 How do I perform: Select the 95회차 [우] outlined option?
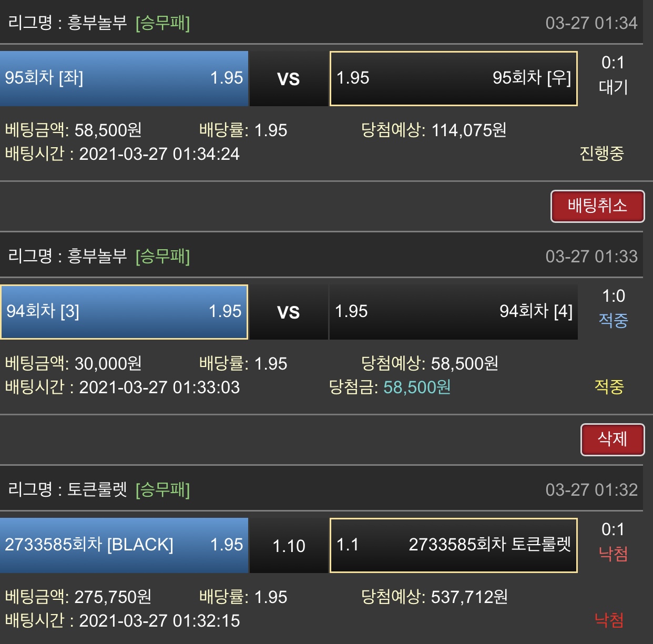click(x=453, y=78)
